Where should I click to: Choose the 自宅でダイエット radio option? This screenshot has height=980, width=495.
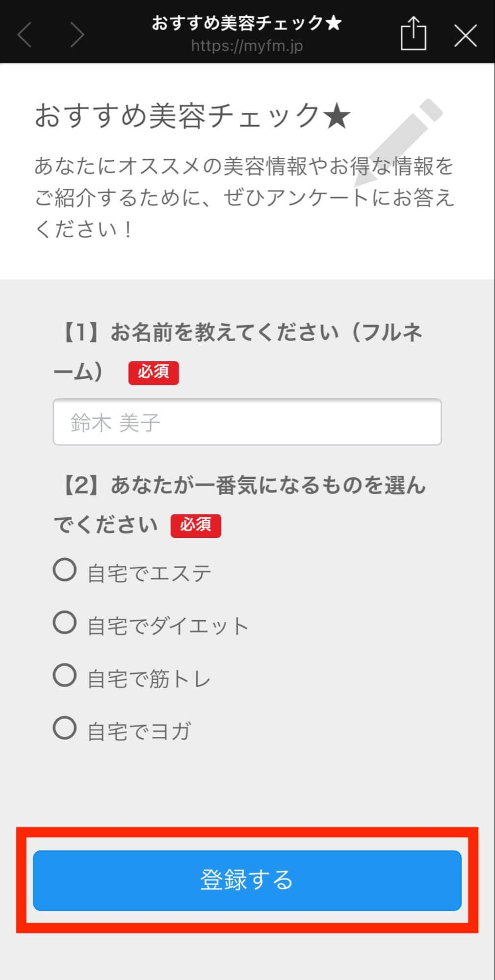(x=65, y=623)
